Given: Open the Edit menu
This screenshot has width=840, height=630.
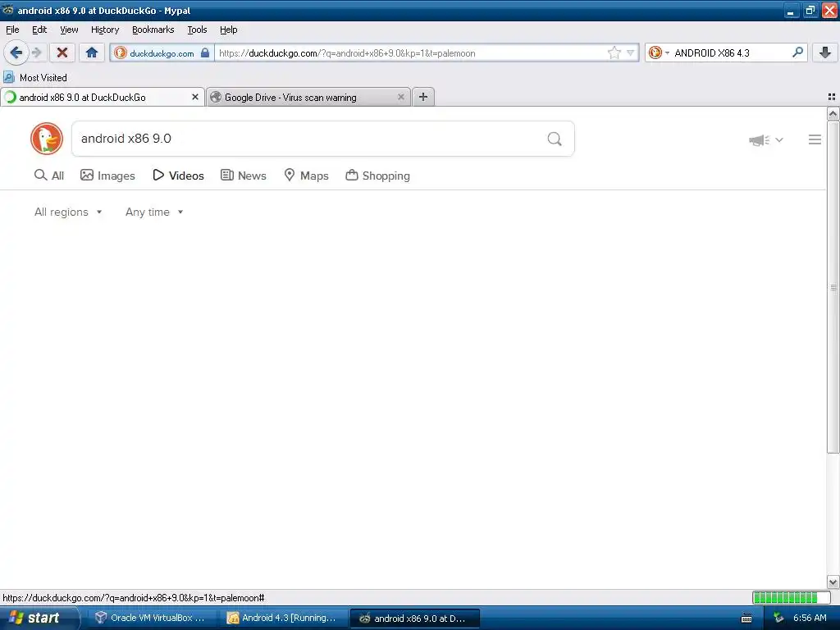Looking at the screenshot, I should tap(39, 30).
